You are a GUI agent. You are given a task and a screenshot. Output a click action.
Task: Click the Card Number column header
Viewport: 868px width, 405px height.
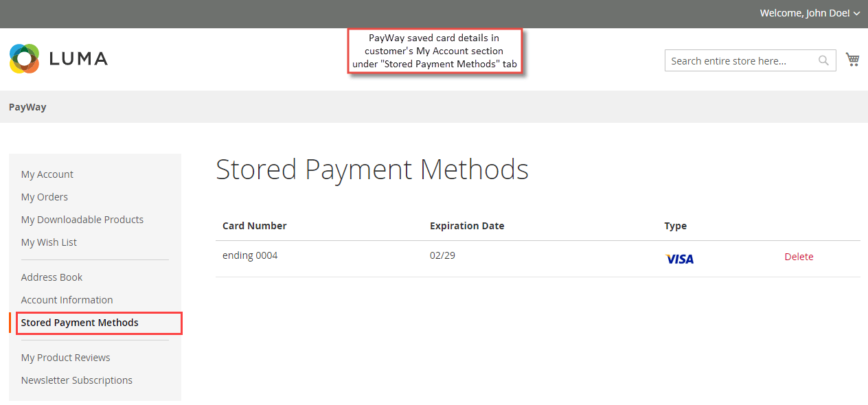pyautogui.click(x=254, y=225)
